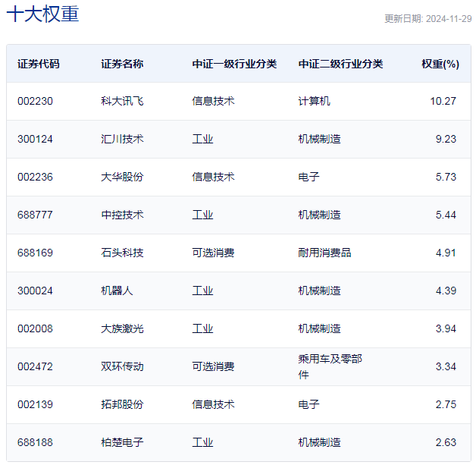
Task: Click 电子 in the 大华股份 row
Action: click(x=308, y=177)
